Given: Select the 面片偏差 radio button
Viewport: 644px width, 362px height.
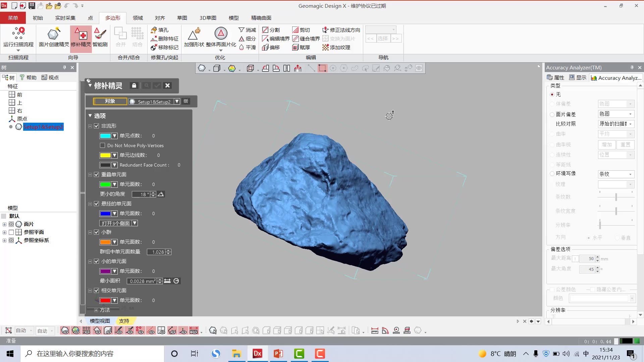Looking at the screenshot, I should (x=552, y=114).
